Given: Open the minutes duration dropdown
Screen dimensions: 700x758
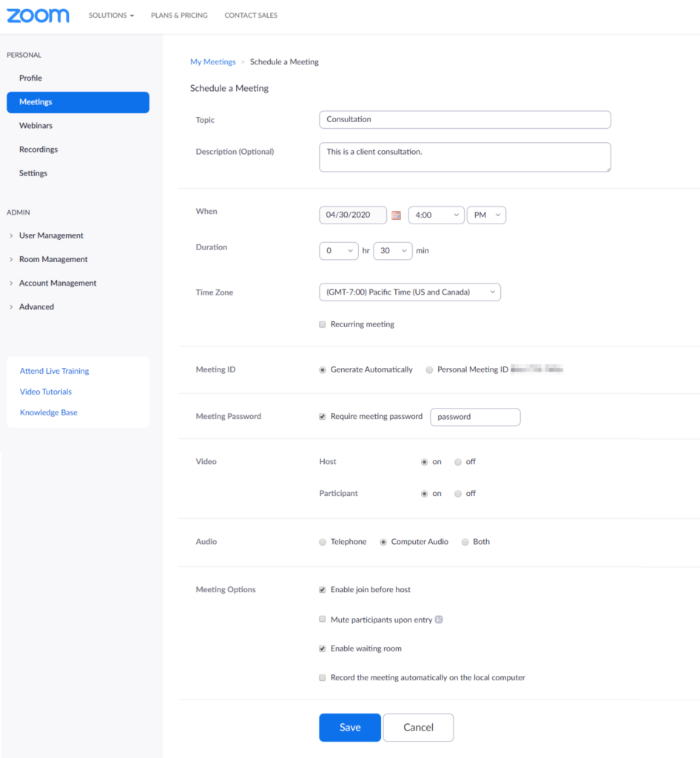Looking at the screenshot, I should 392,250.
